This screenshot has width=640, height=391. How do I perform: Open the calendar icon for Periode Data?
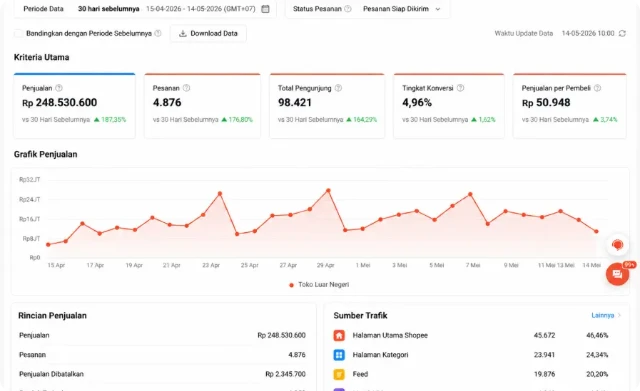tap(265, 9)
